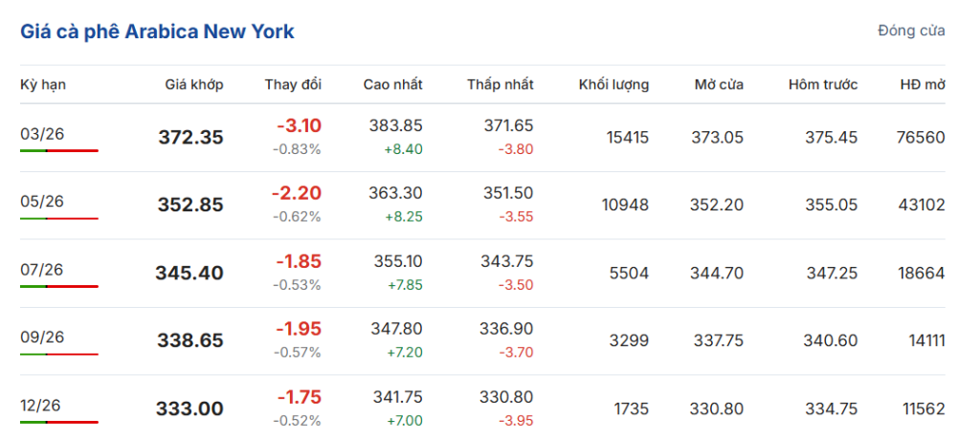Select the 11562 open interest value

922,408
